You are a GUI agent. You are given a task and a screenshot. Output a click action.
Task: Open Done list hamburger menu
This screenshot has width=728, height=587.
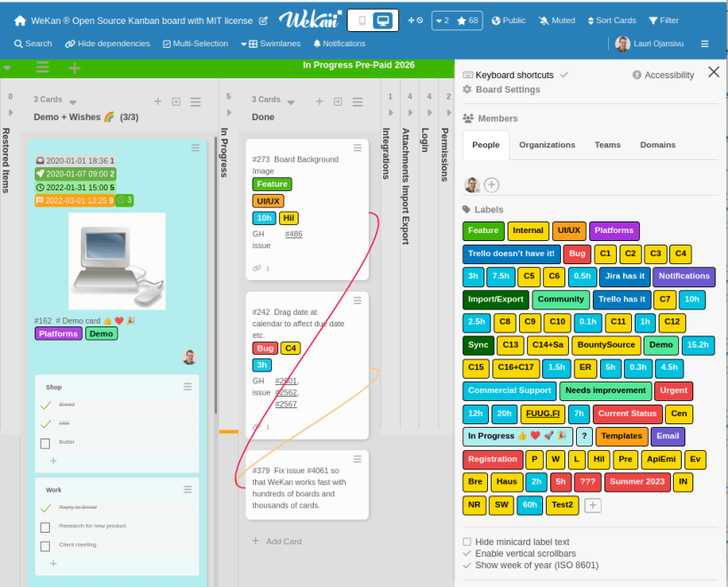[x=357, y=101]
